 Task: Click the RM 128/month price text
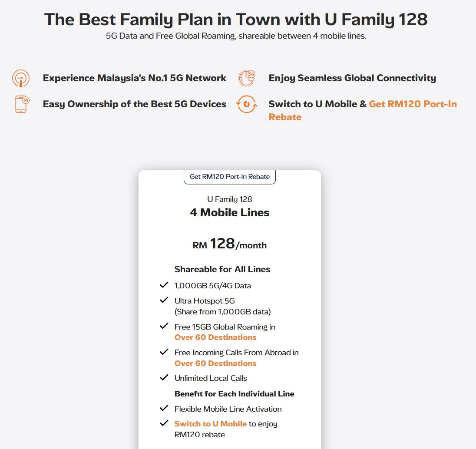point(230,244)
